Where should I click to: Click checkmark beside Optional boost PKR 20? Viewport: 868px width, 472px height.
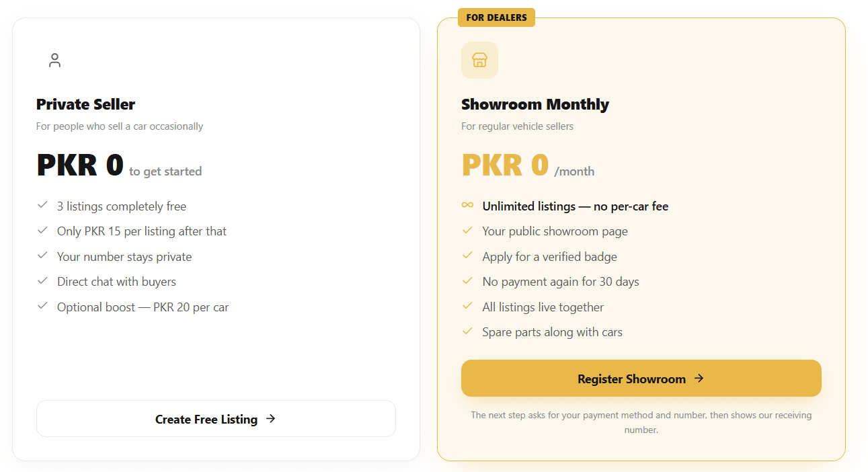coord(42,306)
